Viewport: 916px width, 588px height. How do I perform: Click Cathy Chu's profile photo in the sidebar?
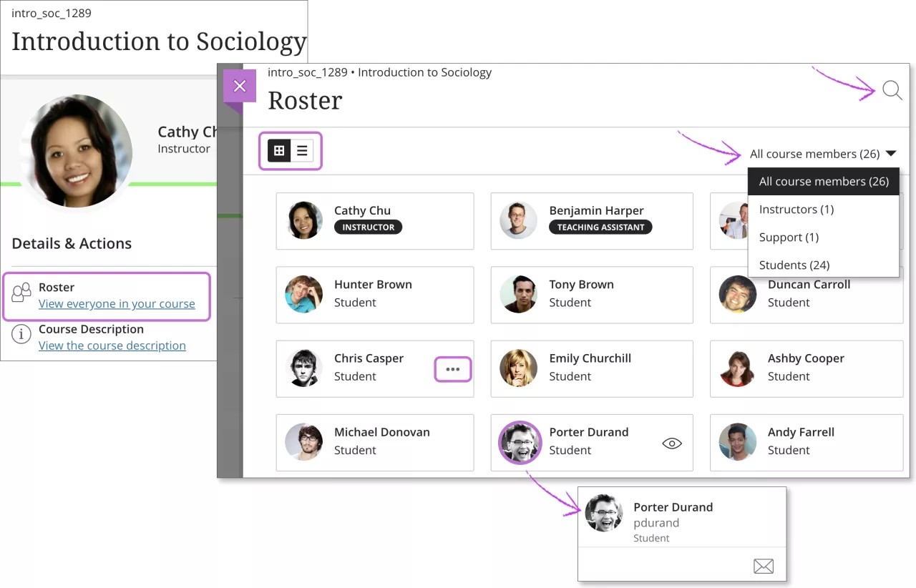(x=79, y=152)
